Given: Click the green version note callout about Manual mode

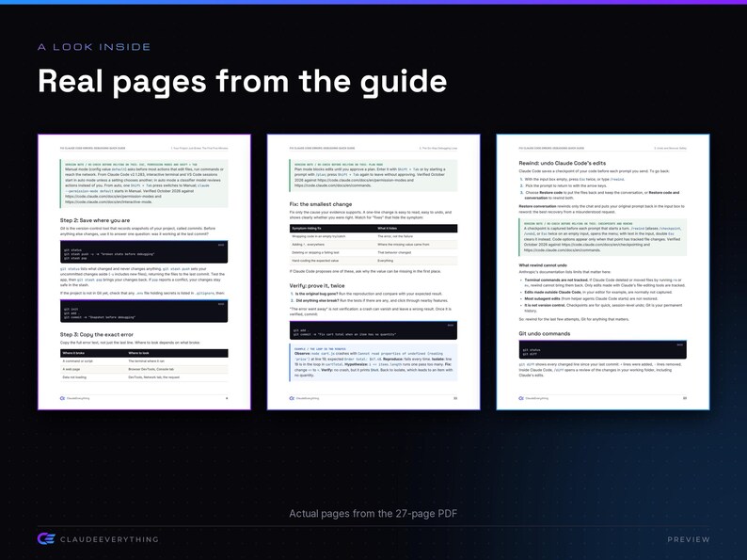Looking at the screenshot, I should [144, 184].
